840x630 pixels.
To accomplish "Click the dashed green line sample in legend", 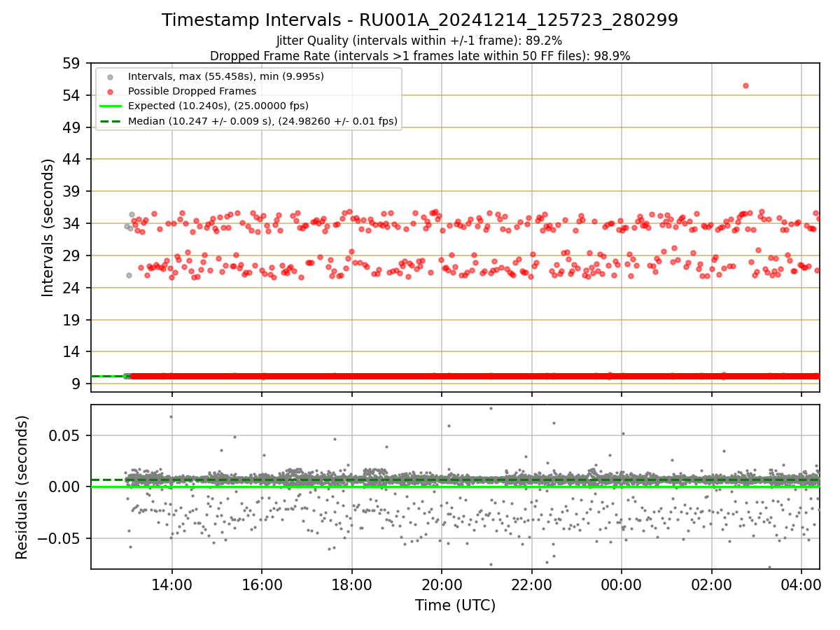I will (x=111, y=121).
